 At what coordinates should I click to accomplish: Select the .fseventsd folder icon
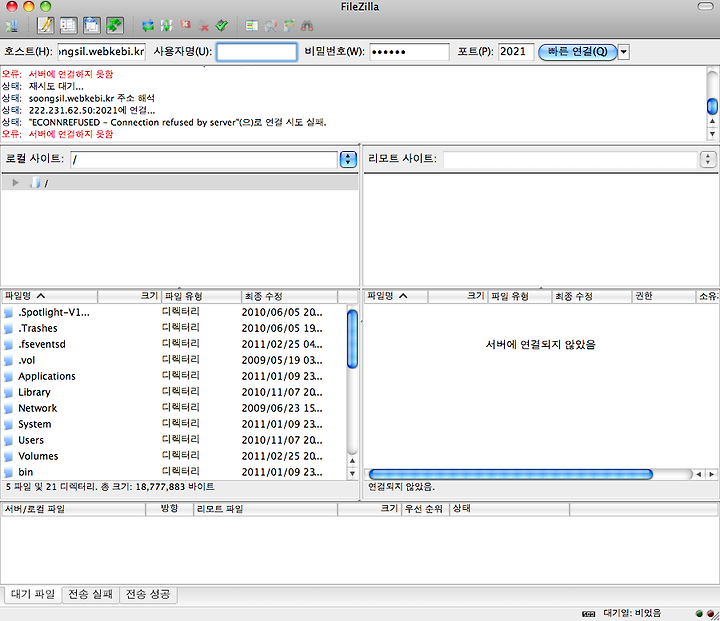(x=8, y=345)
